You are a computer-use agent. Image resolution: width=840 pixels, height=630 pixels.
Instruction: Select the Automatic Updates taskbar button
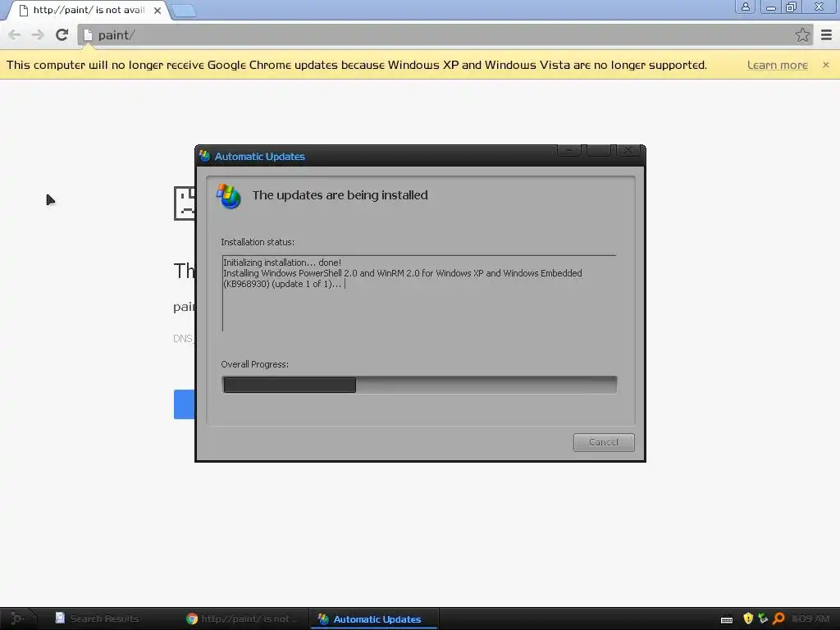coord(374,619)
